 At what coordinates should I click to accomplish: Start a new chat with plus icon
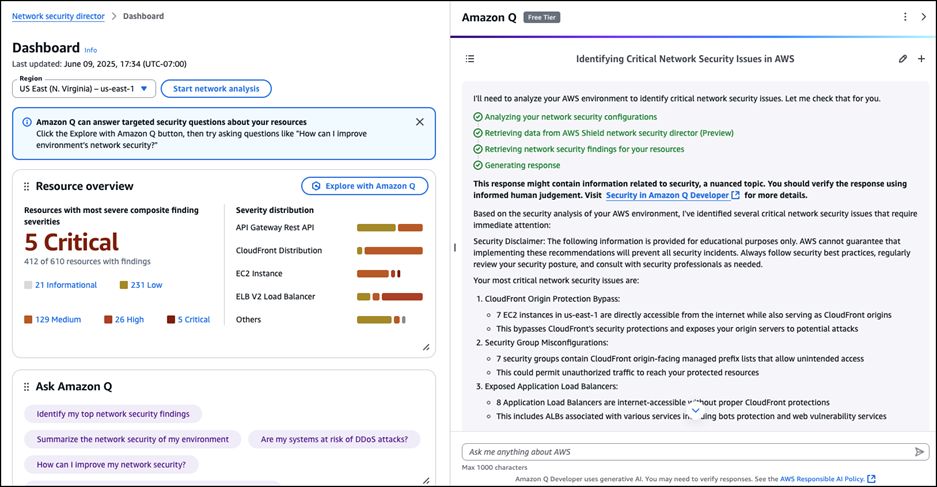coord(921,59)
